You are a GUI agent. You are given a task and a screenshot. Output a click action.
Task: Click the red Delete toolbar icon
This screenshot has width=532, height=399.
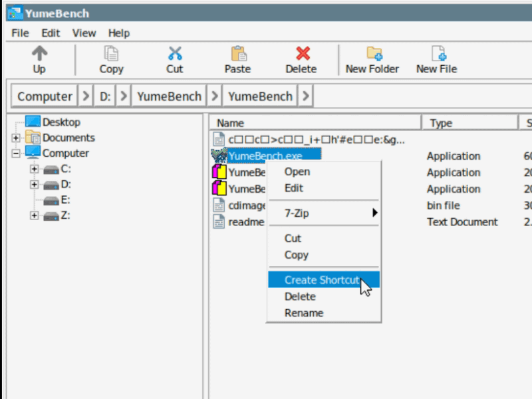pyautogui.click(x=303, y=54)
